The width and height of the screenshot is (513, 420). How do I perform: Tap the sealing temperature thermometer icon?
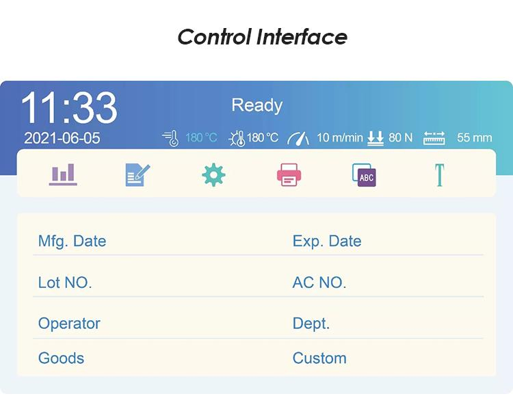click(x=170, y=137)
